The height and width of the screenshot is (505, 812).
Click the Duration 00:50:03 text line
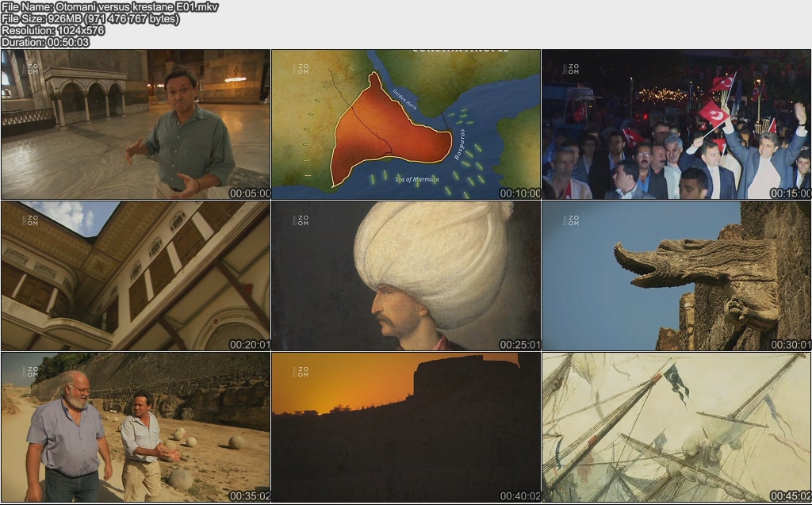tap(45, 42)
